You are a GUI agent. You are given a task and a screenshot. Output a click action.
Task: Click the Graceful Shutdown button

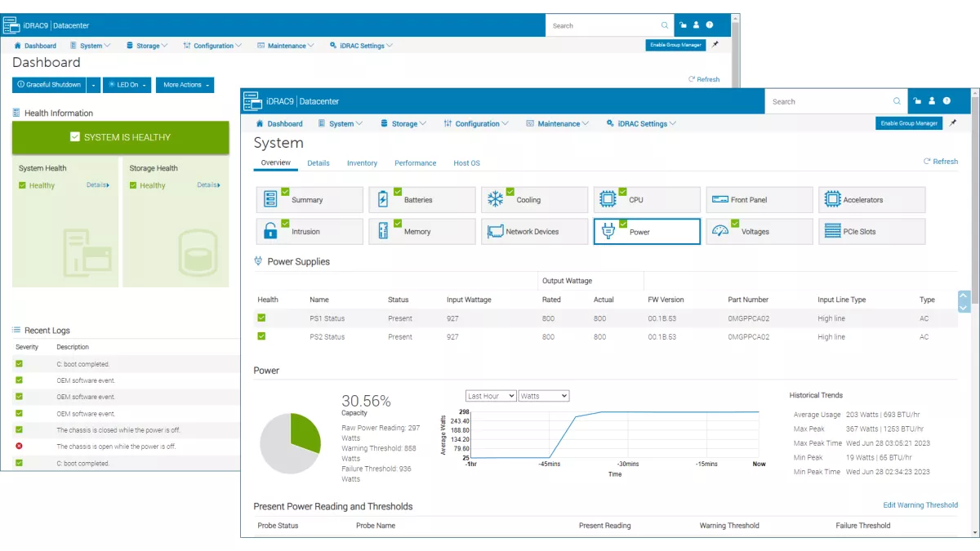[x=50, y=85]
